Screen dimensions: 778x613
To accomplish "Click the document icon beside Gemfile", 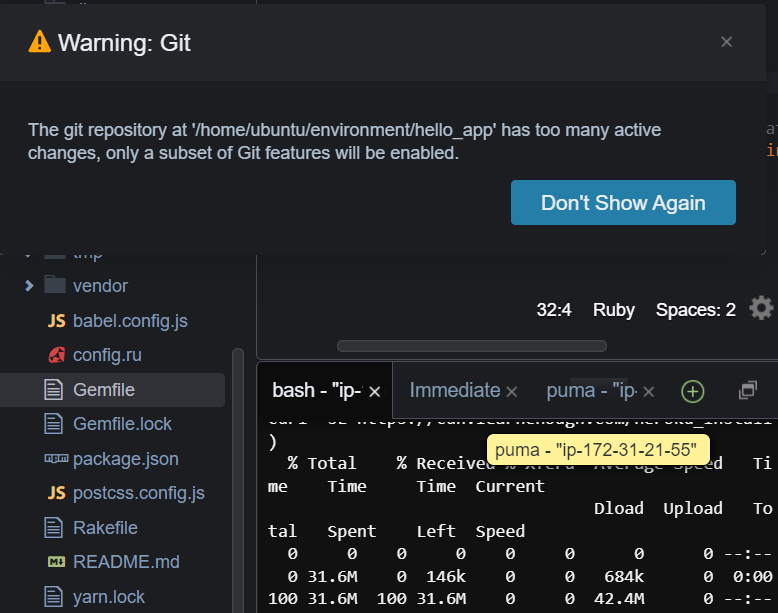I will click(54, 390).
